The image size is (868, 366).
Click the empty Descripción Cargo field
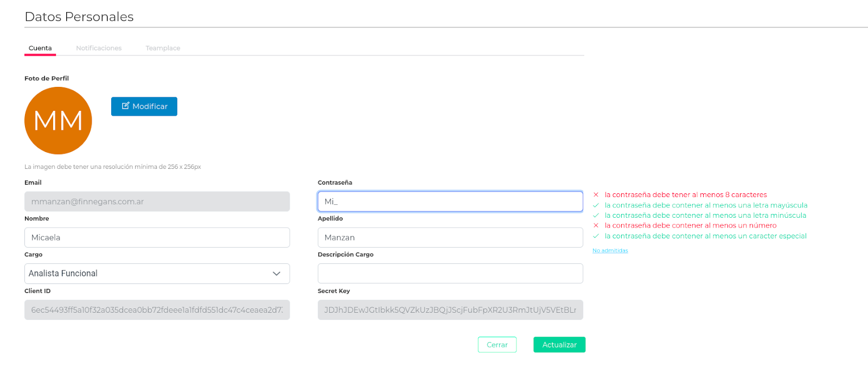click(x=450, y=273)
